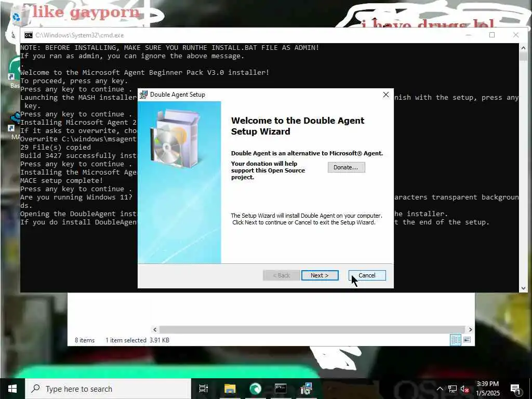Click the File Explorer horizontal scrollbar track

click(x=312, y=329)
